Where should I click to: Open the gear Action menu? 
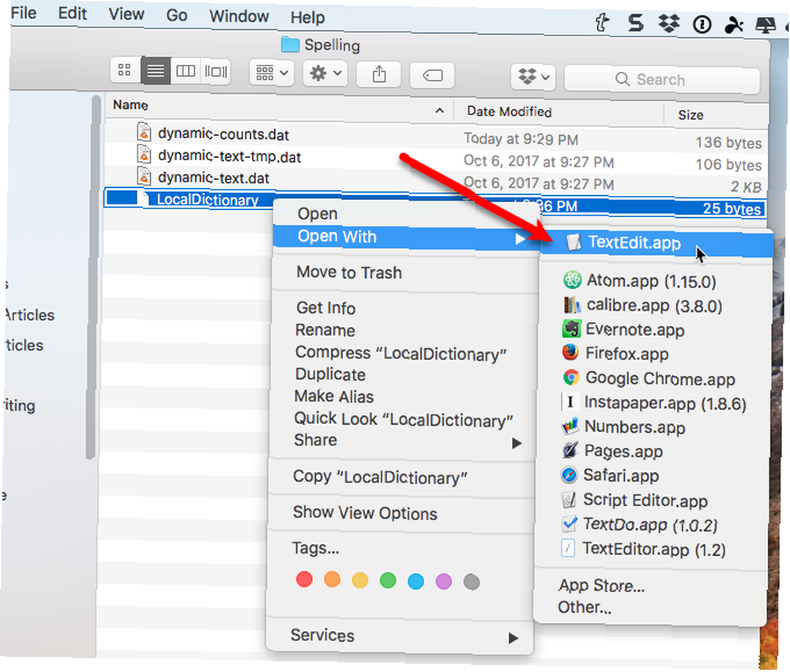coord(325,73)
